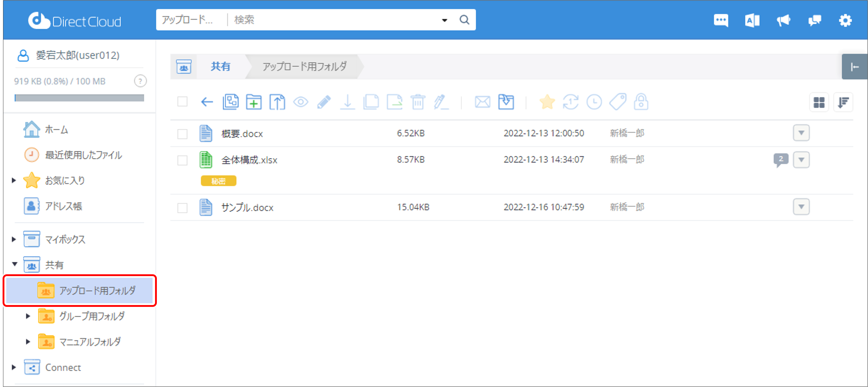The image size is (868, 387).
Task: Open the file サンプル.docx
Action: pyautogui.click(x=247, y=208)
